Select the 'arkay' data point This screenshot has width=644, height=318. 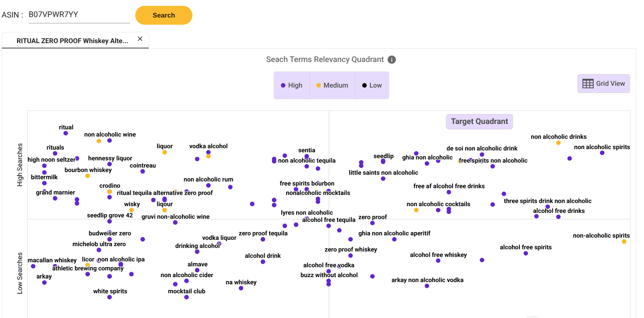(x=44, y=283)
